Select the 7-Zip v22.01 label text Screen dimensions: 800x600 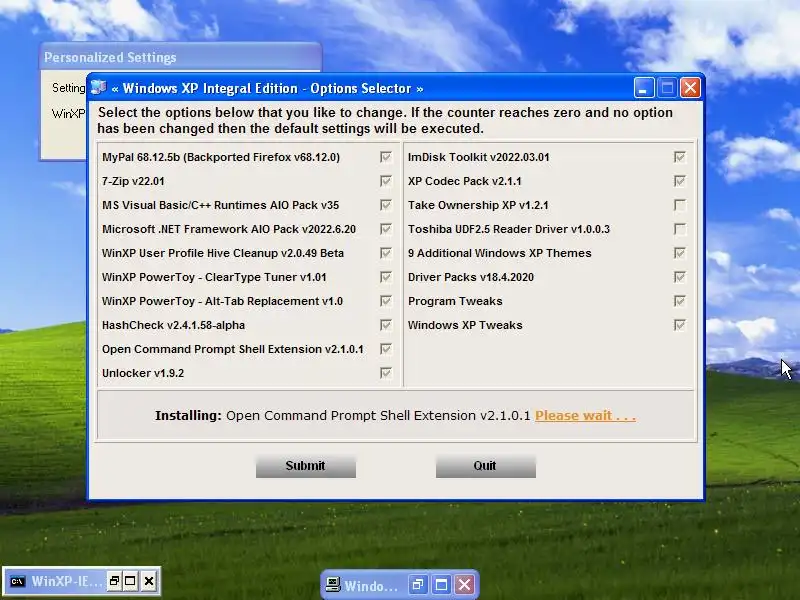click(133, 181)
